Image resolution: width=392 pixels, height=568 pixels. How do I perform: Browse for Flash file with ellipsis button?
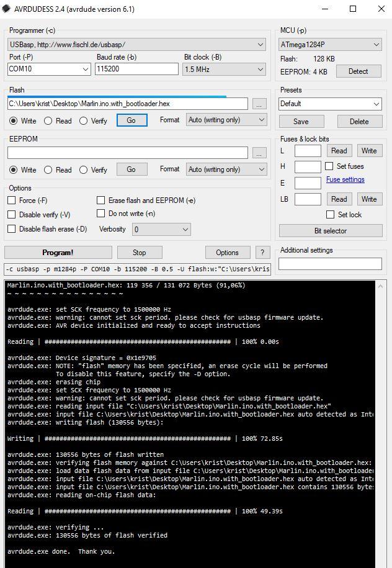259,104
